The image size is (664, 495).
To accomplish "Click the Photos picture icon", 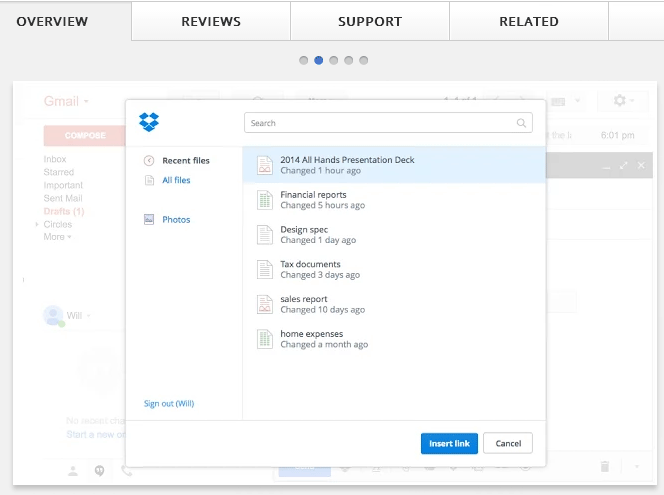I will point(149,219).
